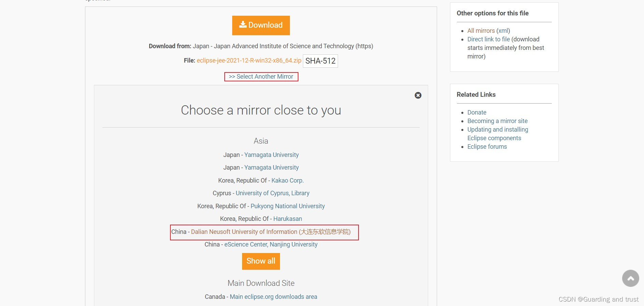This screenshot has height=306, width=644.
Task: Choose University of Cyprus, Library mirror
Action: pyautogui.click(x=272, y=193)
